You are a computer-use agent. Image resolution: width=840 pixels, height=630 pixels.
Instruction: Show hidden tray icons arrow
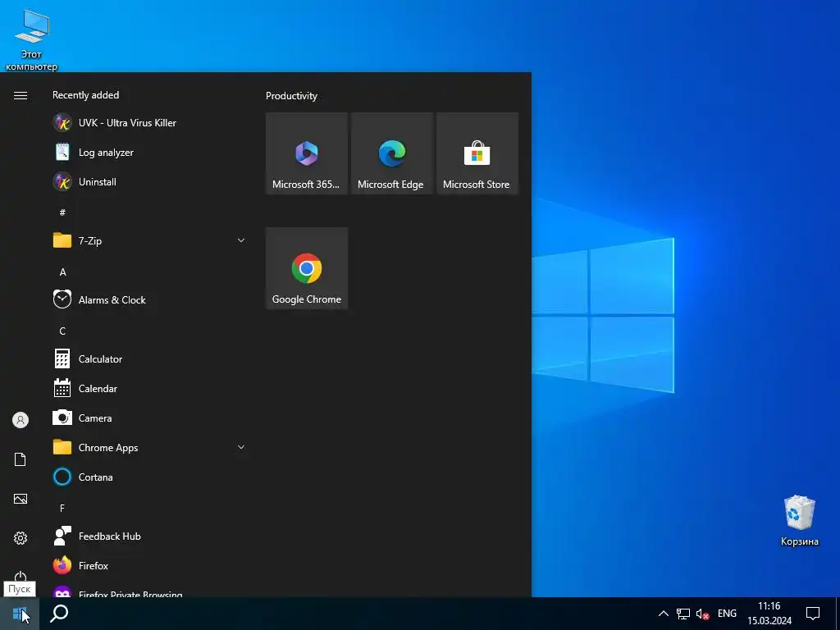point(663,614)
